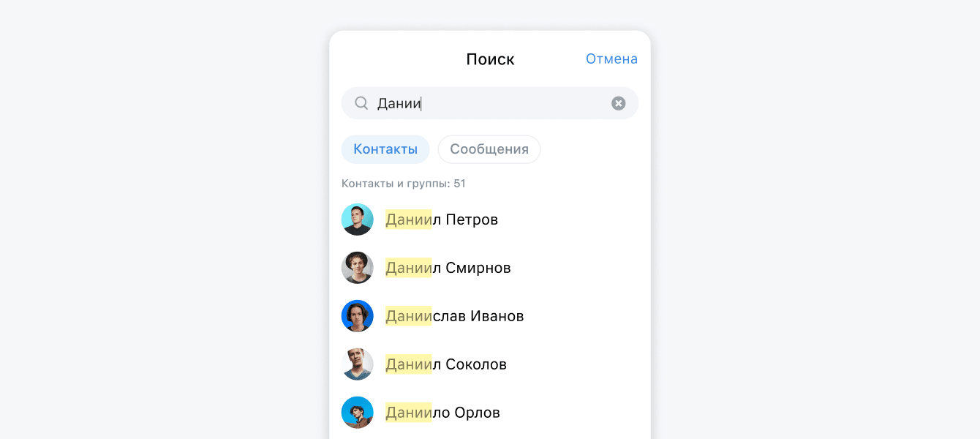This screenshot has width=980, height=439.
Task: Open the Даниислав Иванов contact name
Action: click(455, 316)
